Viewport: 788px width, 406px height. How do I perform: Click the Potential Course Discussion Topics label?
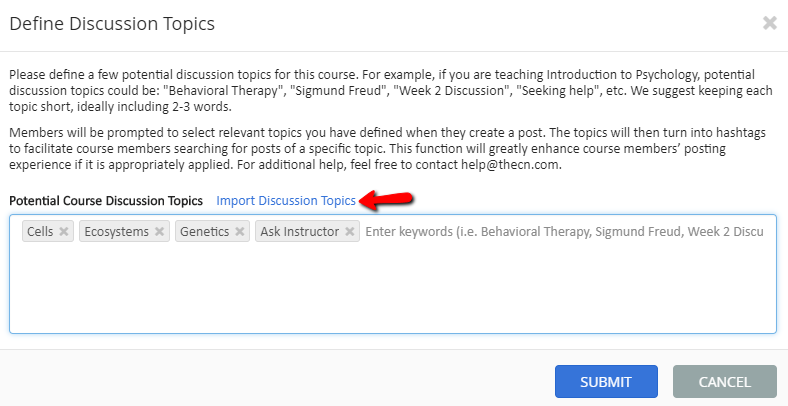[106, 200]
